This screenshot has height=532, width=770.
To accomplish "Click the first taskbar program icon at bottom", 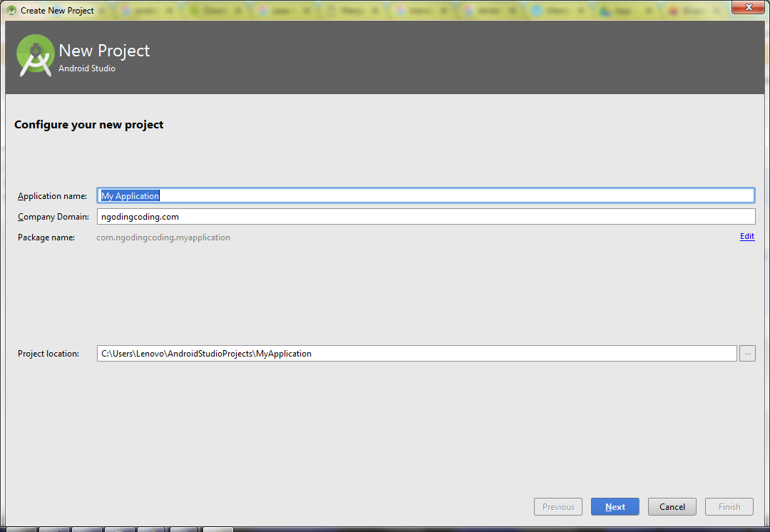I will 21,528.
